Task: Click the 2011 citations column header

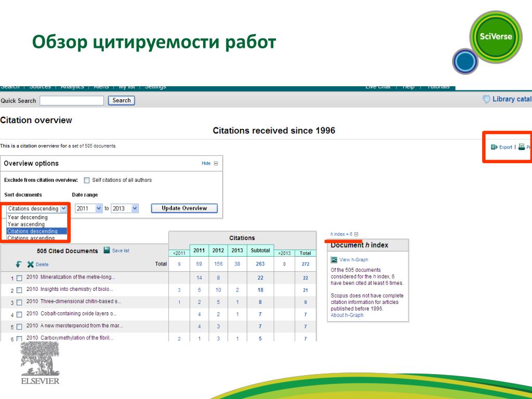Action: [199, 250]
